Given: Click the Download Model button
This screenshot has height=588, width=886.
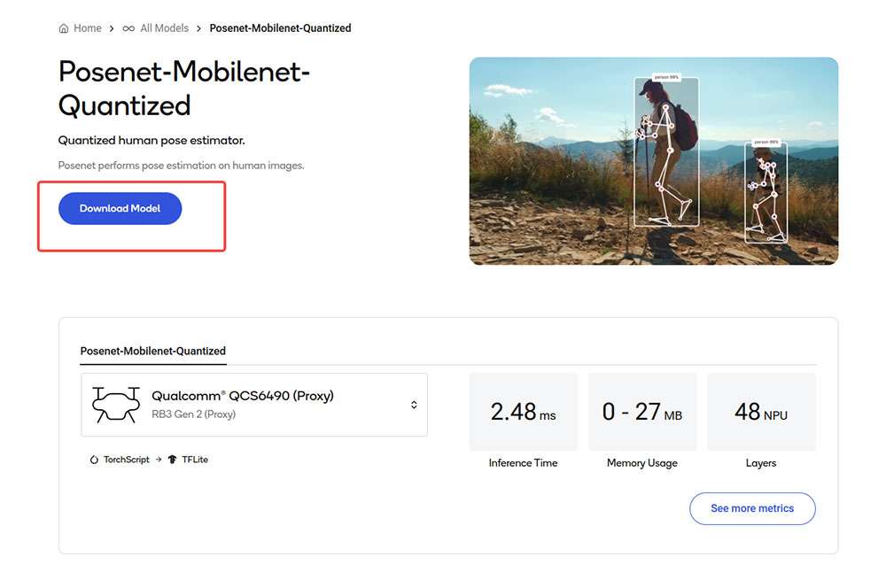Looking at the screenshot, I should click(120, 208).
